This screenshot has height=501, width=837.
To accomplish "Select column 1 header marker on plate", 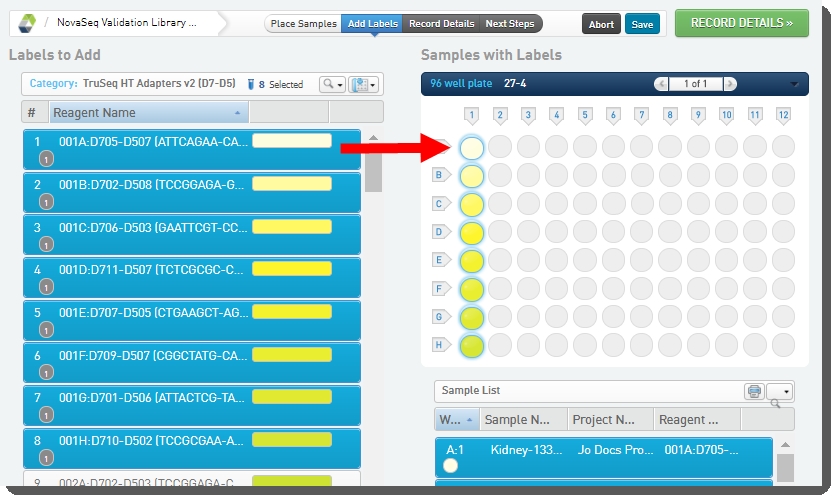I will 472,116.
